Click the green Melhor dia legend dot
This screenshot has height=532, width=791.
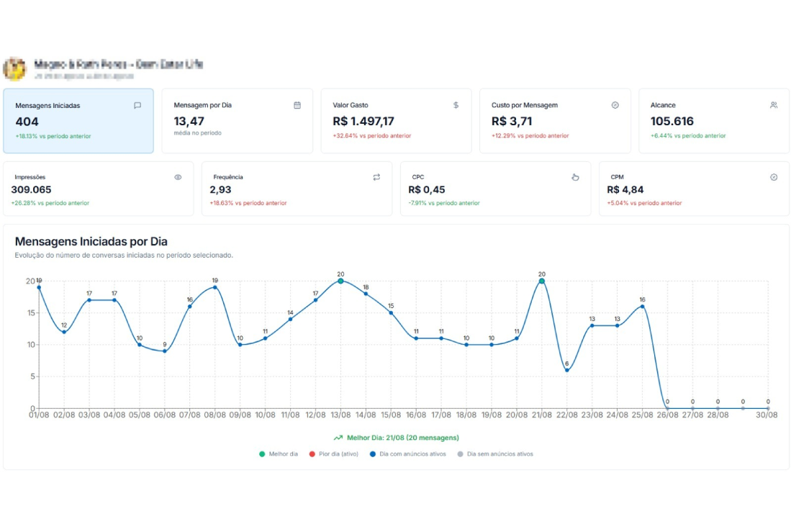(x=263, y=454)
